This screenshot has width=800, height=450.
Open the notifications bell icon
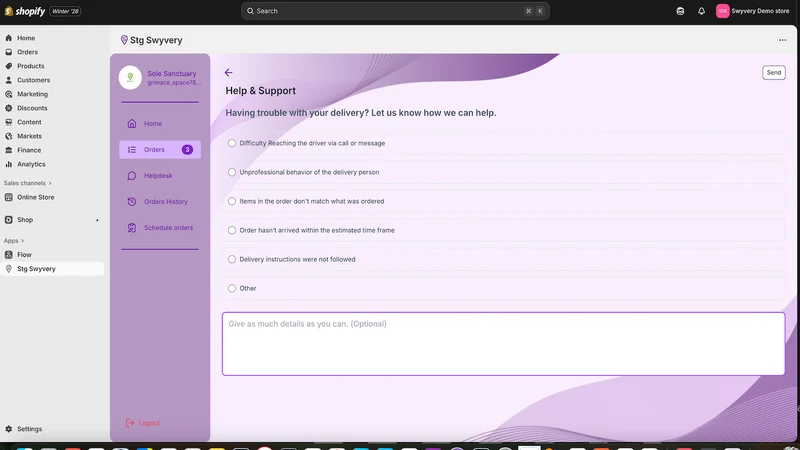click(702, 11)
